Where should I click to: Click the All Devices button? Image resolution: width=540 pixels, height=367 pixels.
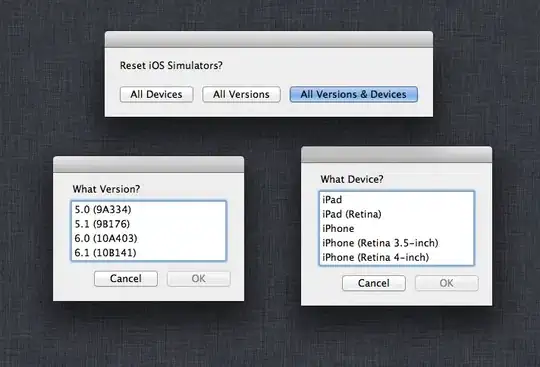click(x=156, y=94)
